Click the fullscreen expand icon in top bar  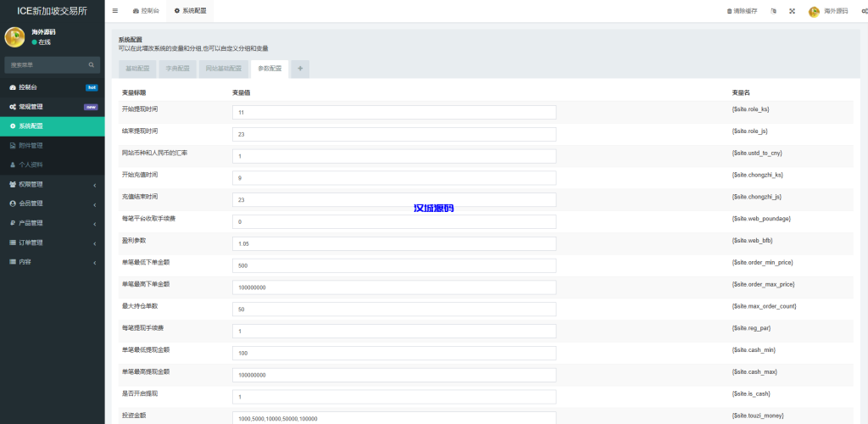(x=792, y=11)
